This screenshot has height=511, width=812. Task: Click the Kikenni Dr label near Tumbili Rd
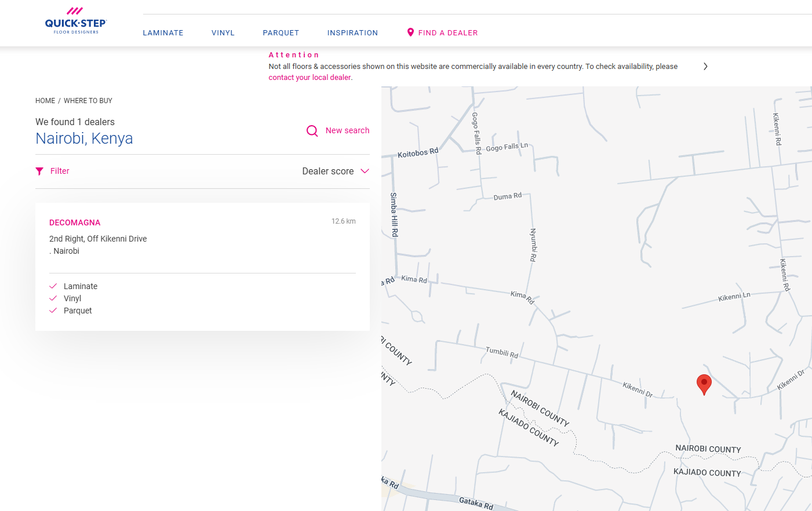(x=638, y=389)
